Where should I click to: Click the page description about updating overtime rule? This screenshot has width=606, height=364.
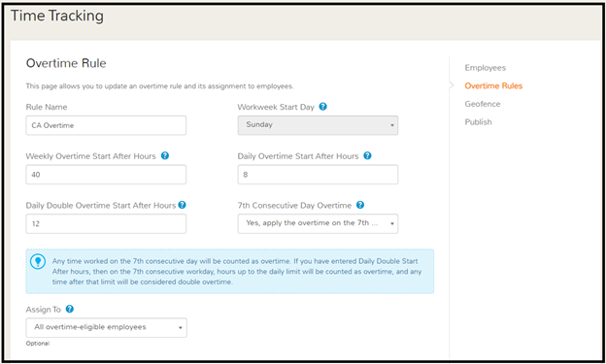(159, 86)
